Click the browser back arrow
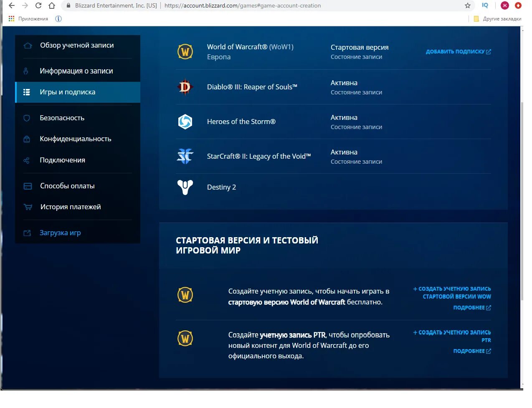The width and height of the screenshot is (532, 408). [x=12, y=5]
